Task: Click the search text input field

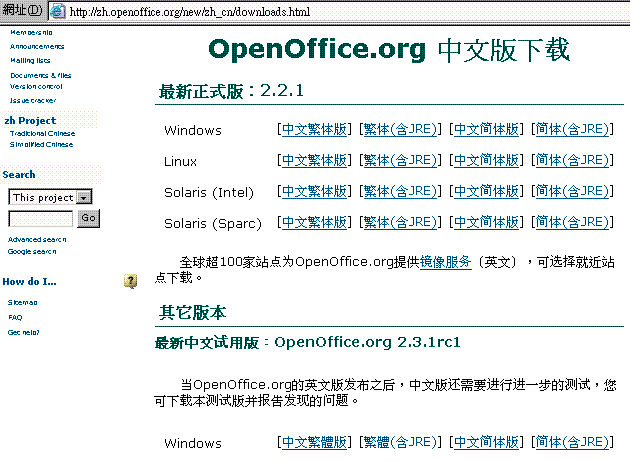Action: click(x=41, y=218)
